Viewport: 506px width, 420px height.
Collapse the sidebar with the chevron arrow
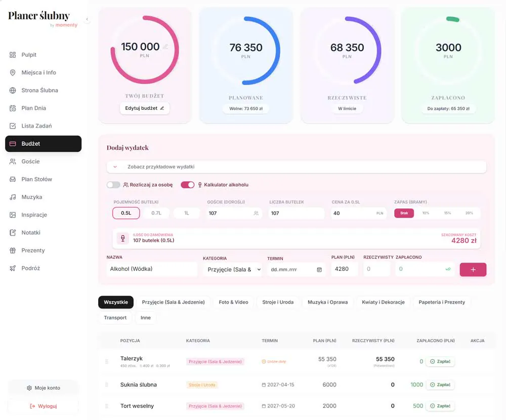(87, 19)
